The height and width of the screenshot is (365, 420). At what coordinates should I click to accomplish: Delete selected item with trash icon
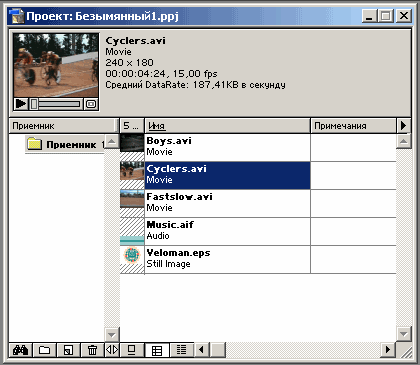tap(92, 350)
